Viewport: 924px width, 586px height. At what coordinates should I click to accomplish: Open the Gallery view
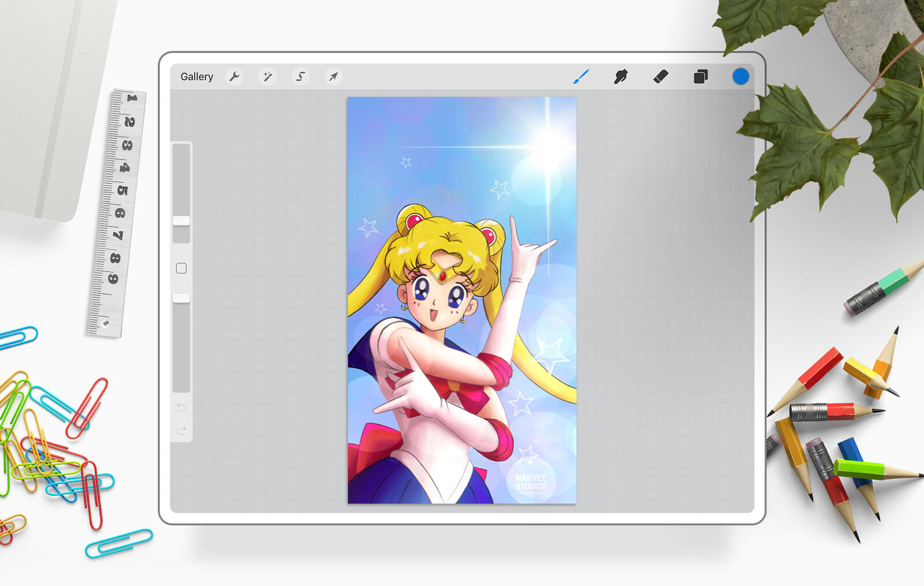[196, 77]
